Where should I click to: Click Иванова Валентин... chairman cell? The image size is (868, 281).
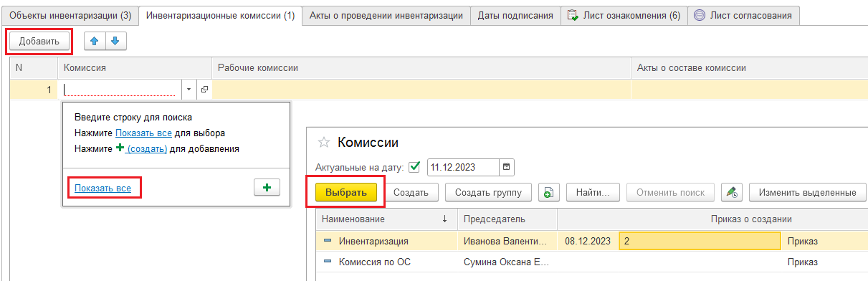point(507,242)
